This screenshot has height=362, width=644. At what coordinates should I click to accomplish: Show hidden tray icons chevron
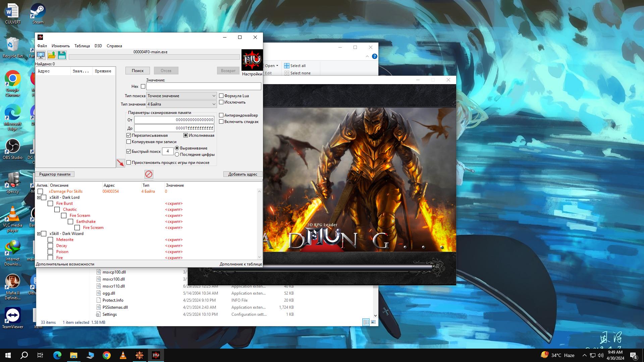584,355
